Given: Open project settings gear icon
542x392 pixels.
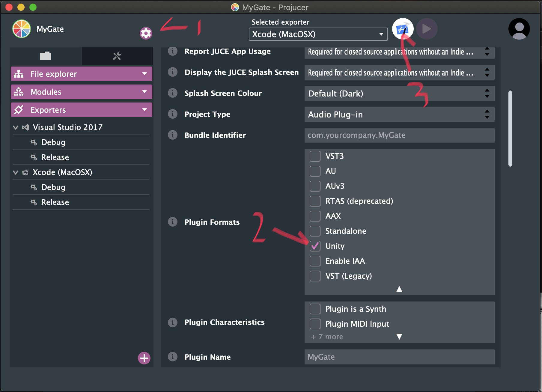Looking at the screenshot, I should pyautogui.click(x=146, y=33).
